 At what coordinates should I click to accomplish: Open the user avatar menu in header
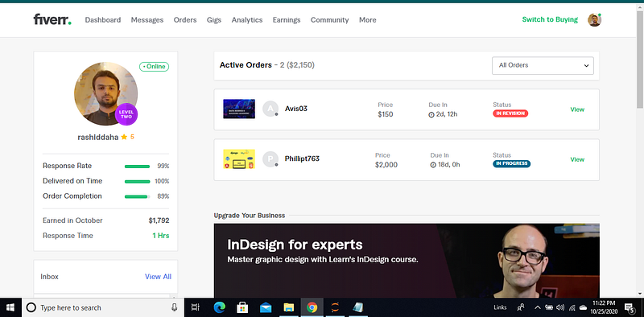[x=594, y=19]
